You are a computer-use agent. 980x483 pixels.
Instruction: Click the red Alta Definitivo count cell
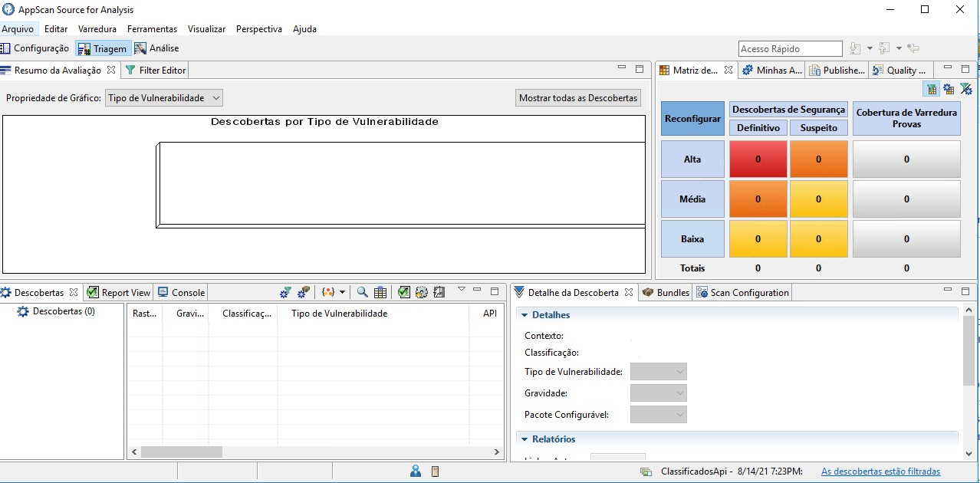tap(758, 159)
